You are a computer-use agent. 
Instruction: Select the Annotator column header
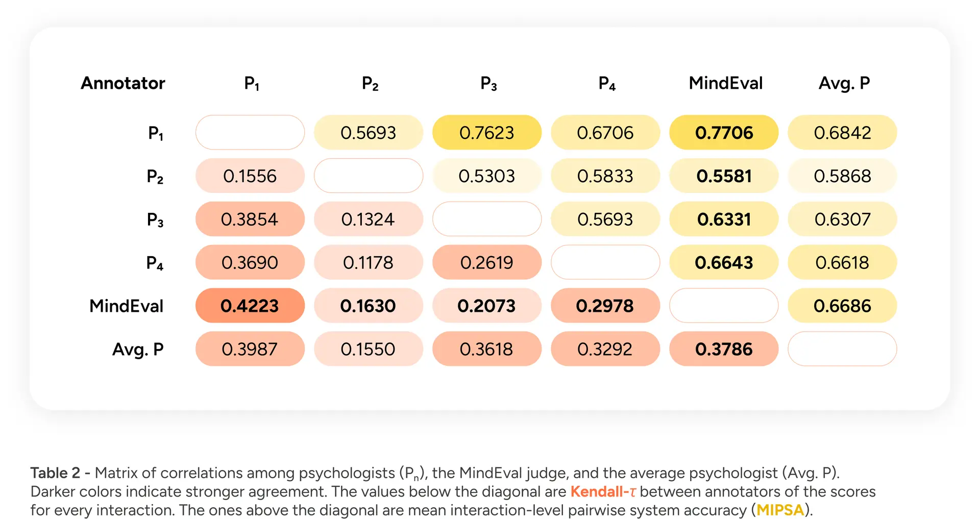click(123, 83)
